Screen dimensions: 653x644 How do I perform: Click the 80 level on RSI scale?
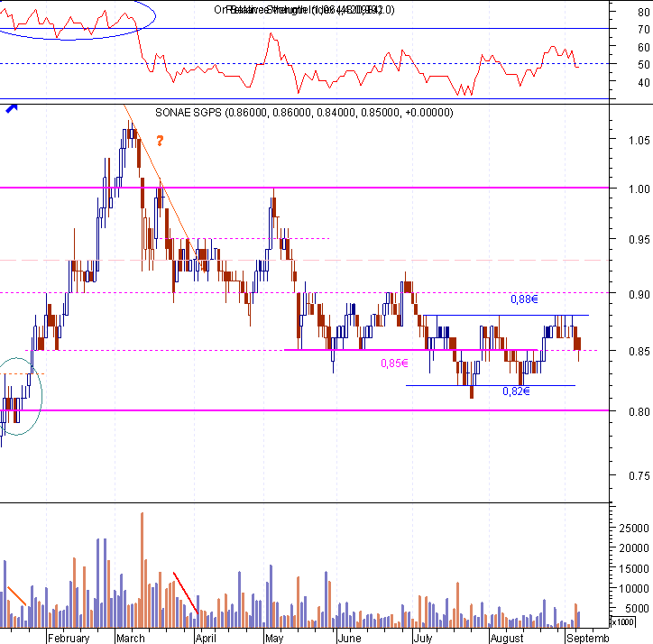pyautogui.click(x=644, y=12)
